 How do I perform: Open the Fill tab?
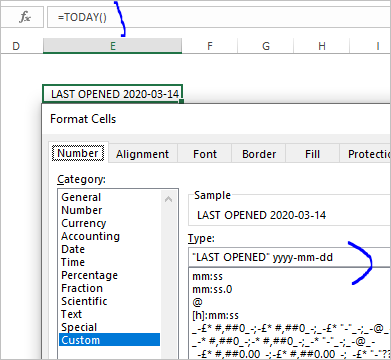(x=312, y=154)
